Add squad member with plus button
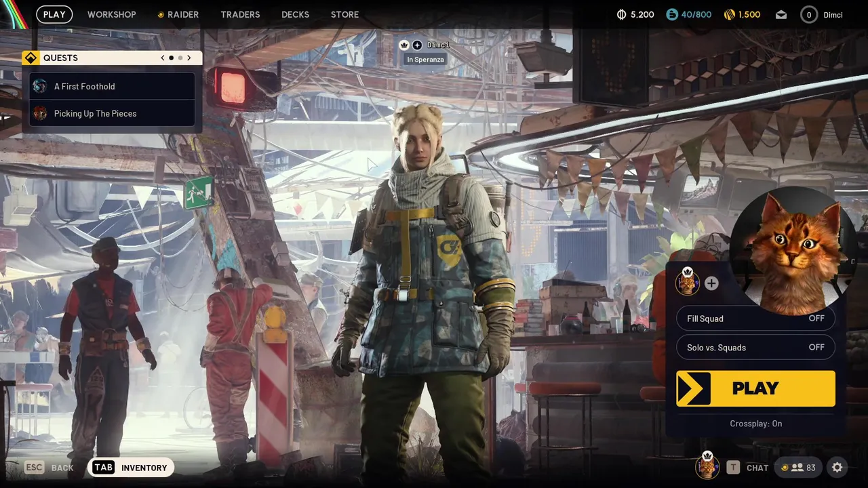The width and height of the screenshot is (868, 488). [x=711, y=283]
